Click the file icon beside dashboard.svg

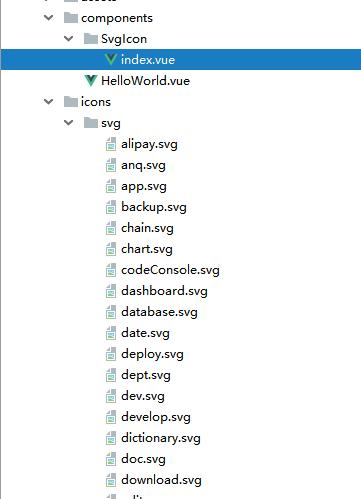[x=111, y=291]
